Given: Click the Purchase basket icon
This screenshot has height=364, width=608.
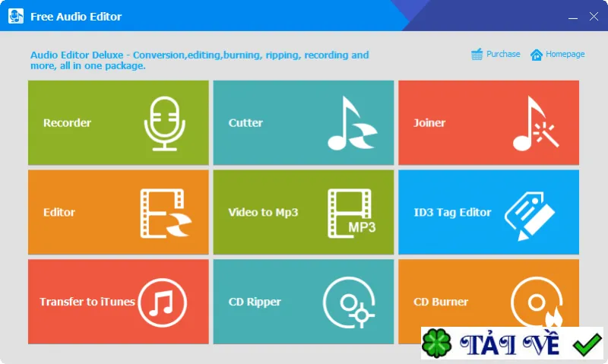Looking at the screenshot, I should (x=477, y=54).
